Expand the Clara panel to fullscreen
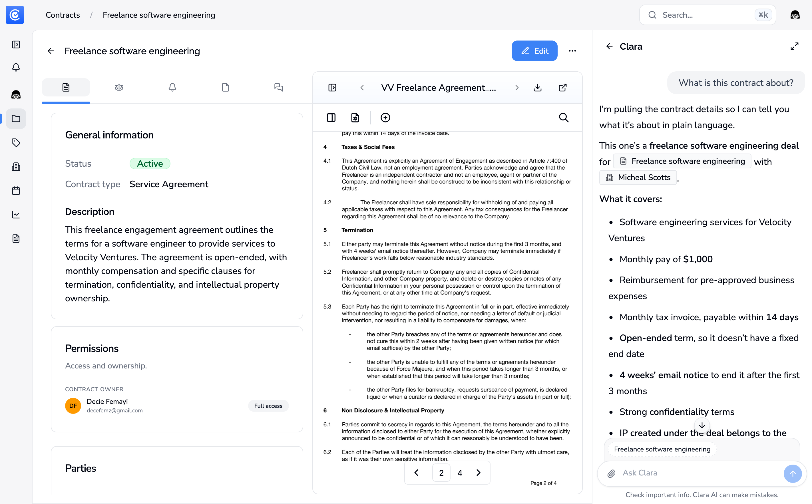Screen dimensions: 812x504 794,46
